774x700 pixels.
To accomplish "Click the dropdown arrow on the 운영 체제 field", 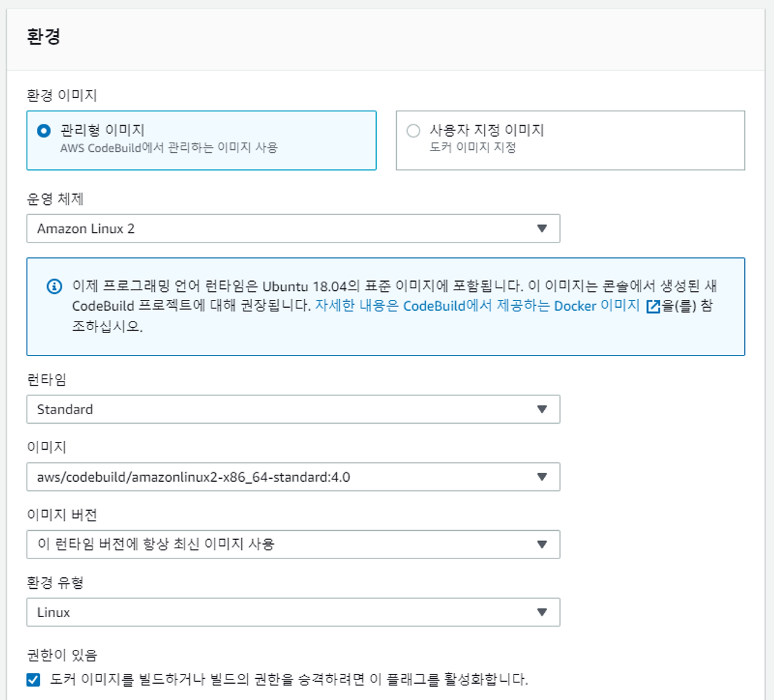I will pos(542,228).
